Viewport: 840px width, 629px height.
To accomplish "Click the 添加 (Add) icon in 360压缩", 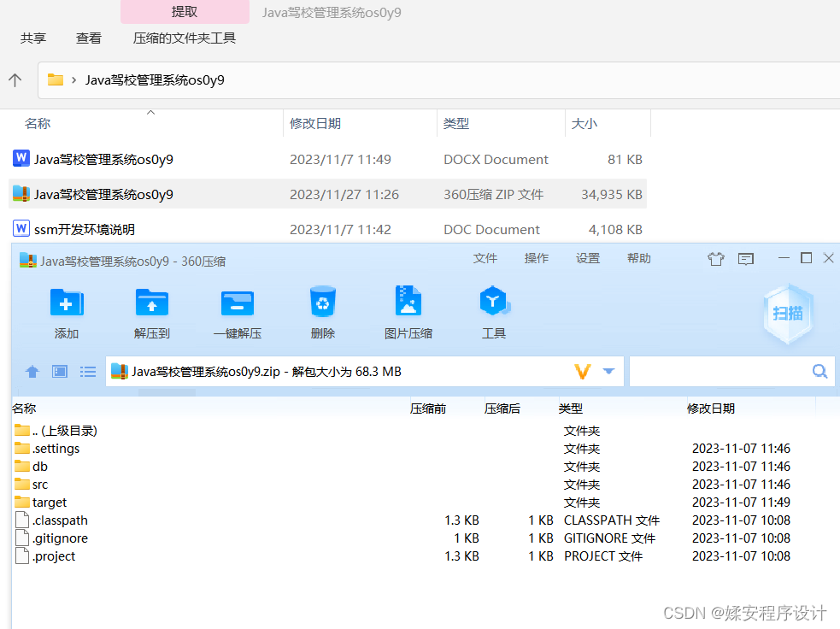I will point(67,303).
